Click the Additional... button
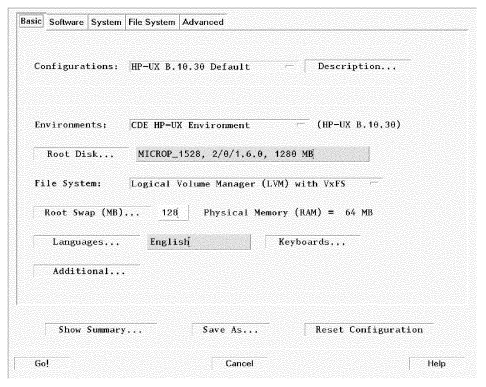Screen dimensions: 486x387 click(x=86, y=271)
